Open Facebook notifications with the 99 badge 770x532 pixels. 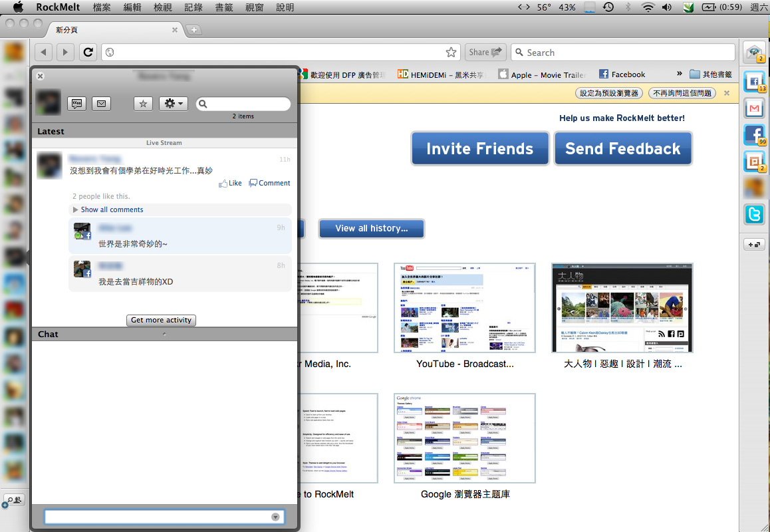(754, 135)
